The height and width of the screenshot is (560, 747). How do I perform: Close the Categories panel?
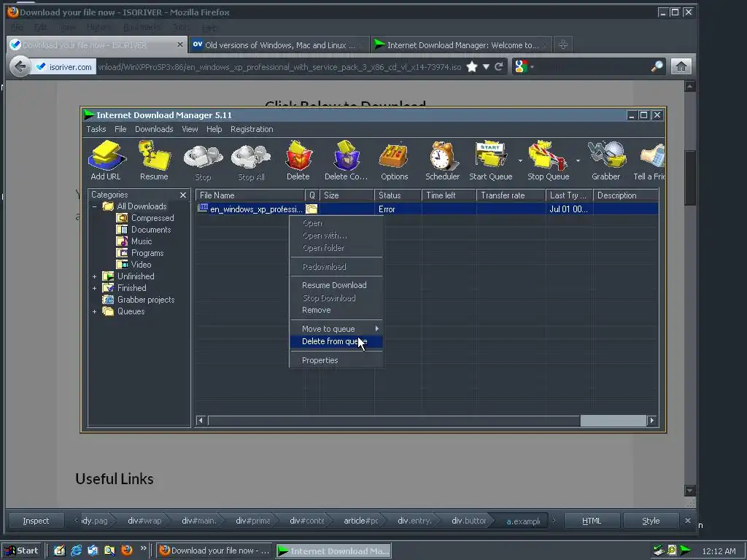point(183,195)
